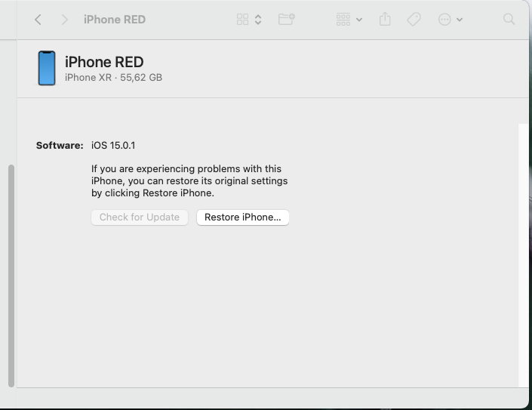Click the Software: label

(60, 146)
